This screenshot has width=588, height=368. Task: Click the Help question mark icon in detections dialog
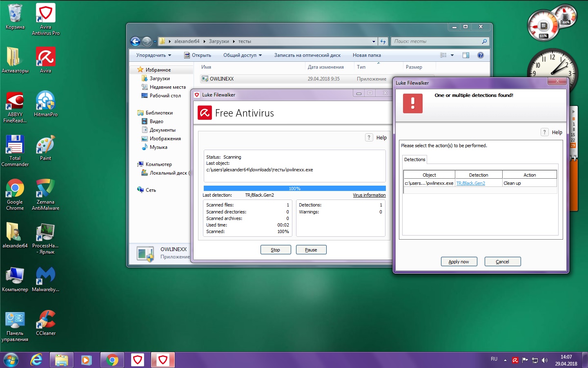(x=544, y=132)
